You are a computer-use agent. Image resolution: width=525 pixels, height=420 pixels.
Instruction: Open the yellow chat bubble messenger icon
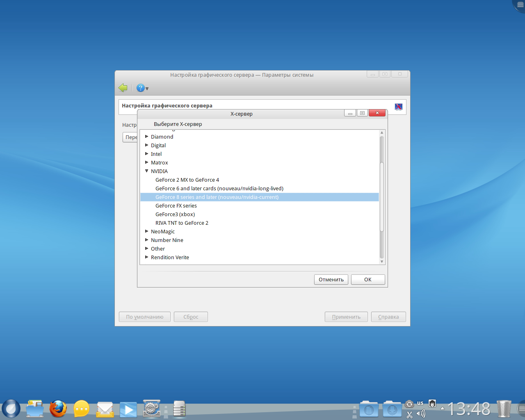82,409
